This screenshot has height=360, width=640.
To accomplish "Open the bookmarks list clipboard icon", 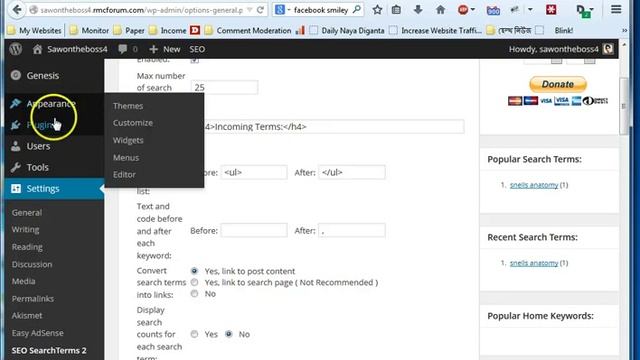I will 396,9.
